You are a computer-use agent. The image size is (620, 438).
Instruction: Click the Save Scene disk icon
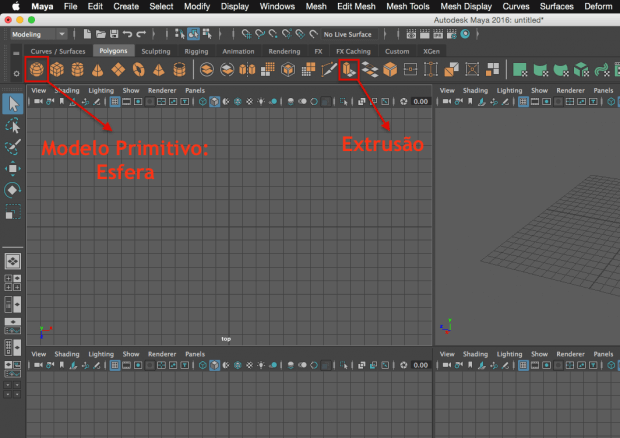(x=114, y=34)
